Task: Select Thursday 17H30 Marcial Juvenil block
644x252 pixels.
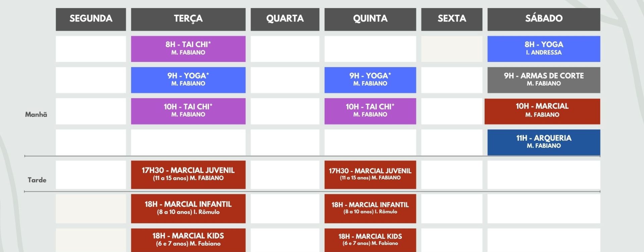Action: [x=370, y=175]
